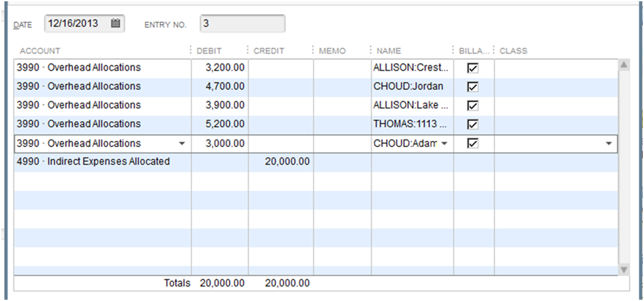Toggle billable checkbox for CHOUD:Adam row

point(473,143)
